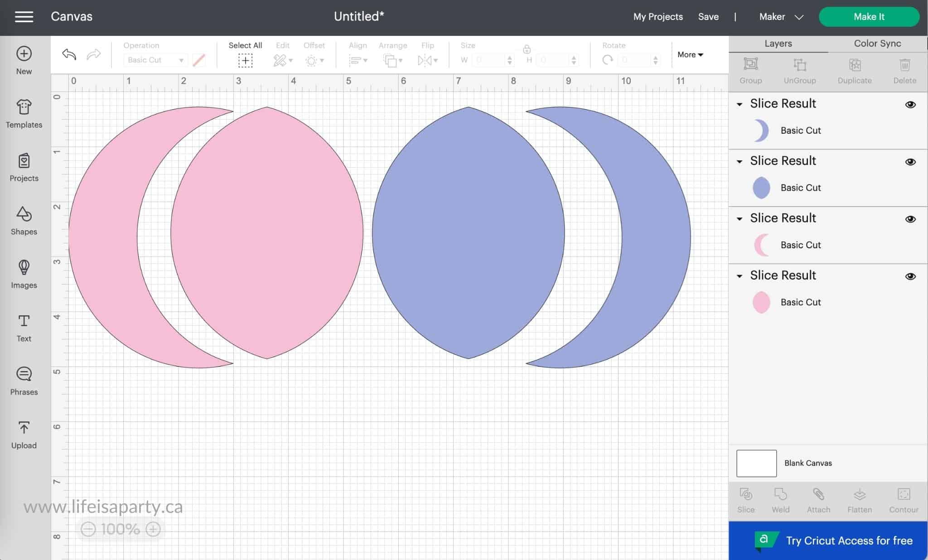
Task: Click the Make It button
Action: pos(869,17)
